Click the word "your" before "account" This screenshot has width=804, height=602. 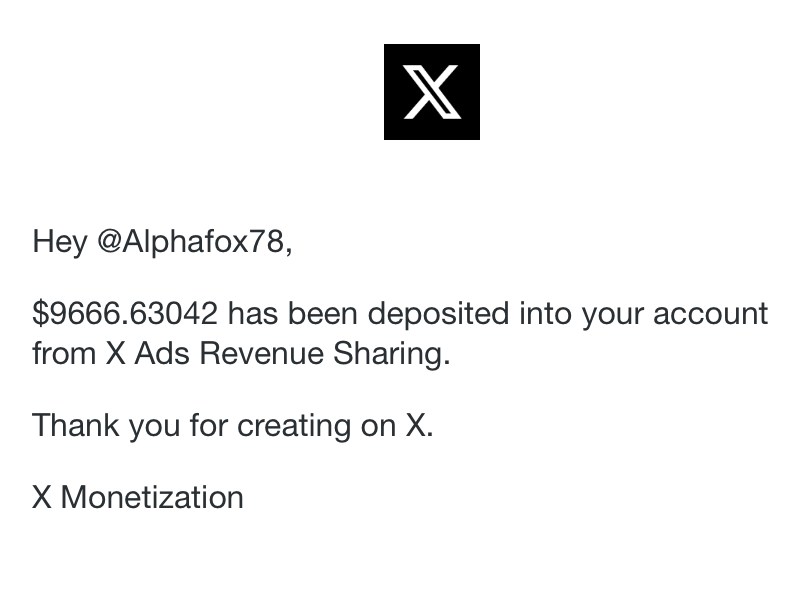pos(612,314)
